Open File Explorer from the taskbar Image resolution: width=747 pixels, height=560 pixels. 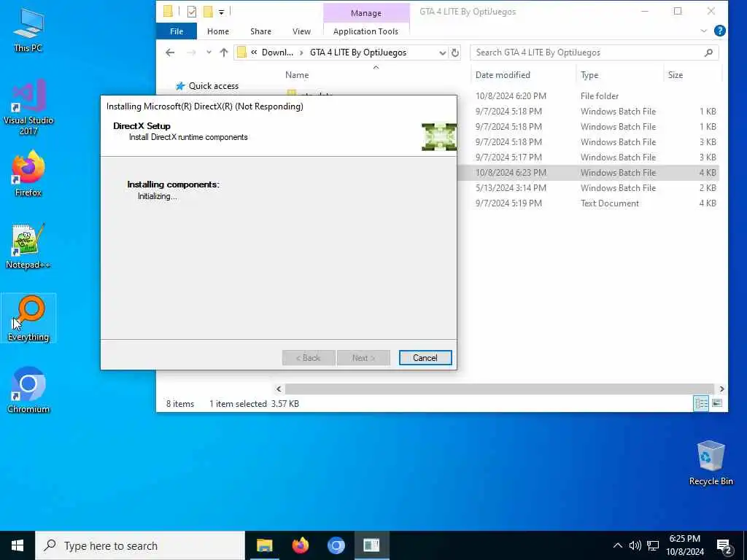(264, 545)
